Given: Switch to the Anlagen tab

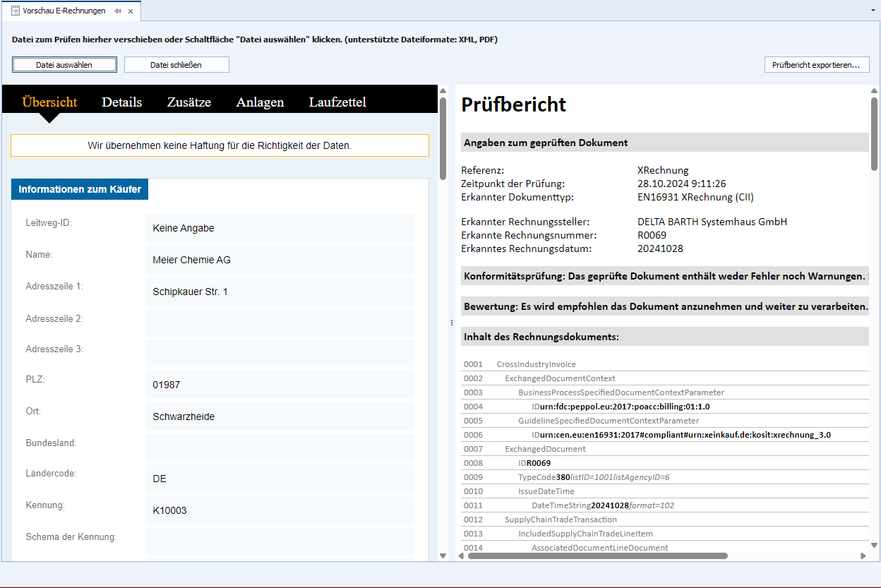Looking at the screenshot, I should coord(260,102).
